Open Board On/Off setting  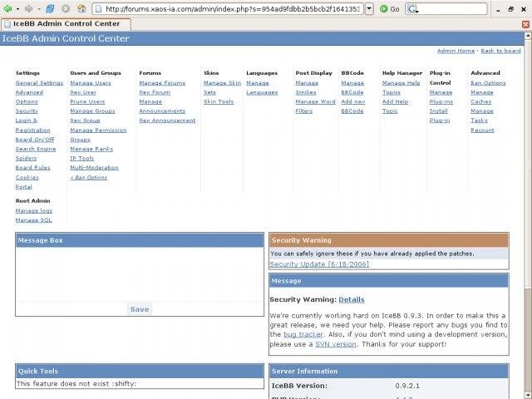click(35, 140)
